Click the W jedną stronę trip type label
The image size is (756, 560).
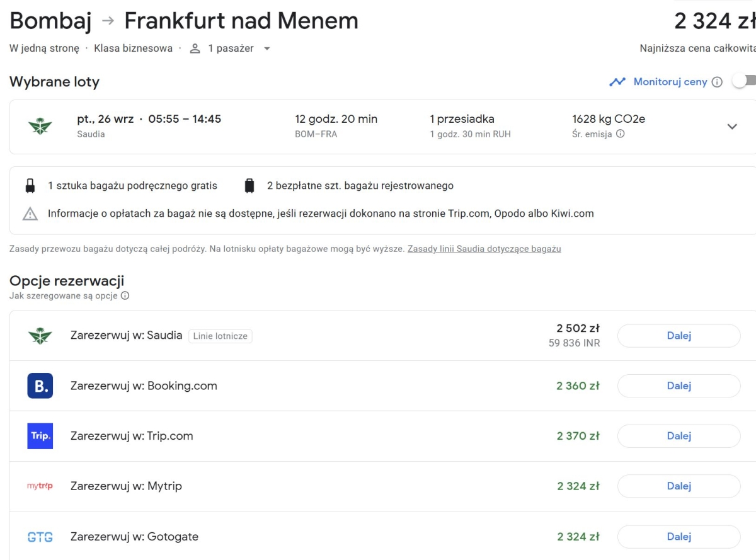click(x=44, y=49)
